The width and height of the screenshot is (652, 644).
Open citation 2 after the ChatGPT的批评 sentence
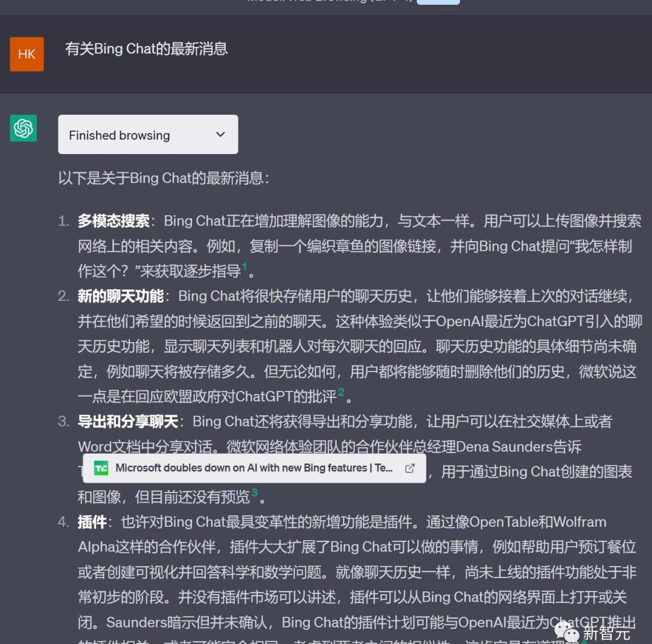pos(341,392)
